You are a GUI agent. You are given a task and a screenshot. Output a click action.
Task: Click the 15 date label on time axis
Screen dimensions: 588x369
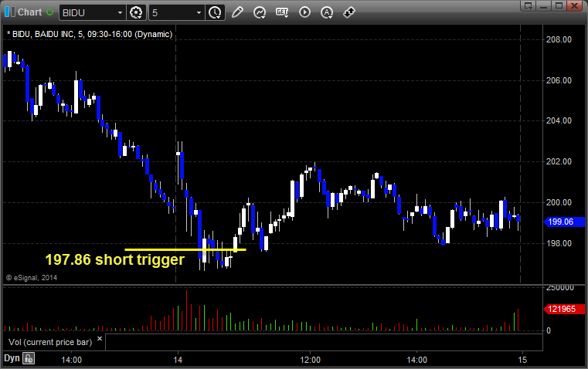[x=522, y=360]
